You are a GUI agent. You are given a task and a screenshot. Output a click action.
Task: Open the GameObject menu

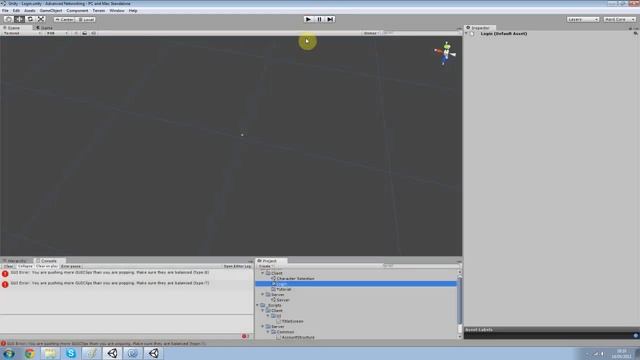[x=51, y=11]
